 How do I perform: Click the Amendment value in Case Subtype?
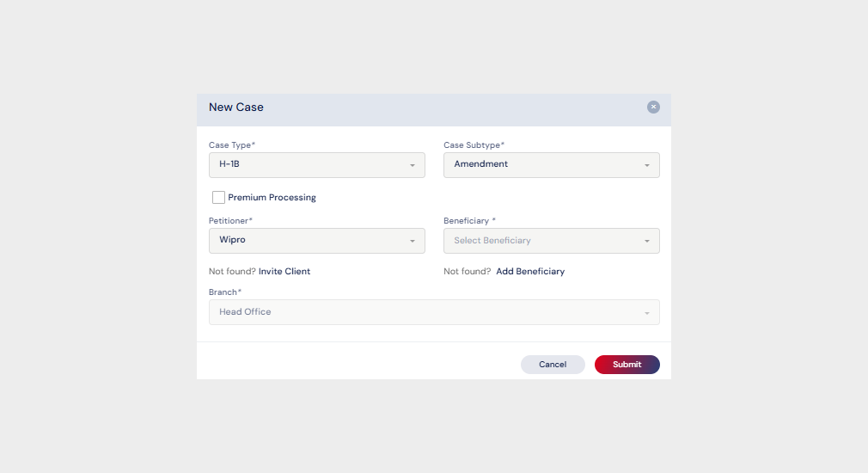tap(481, 164)
